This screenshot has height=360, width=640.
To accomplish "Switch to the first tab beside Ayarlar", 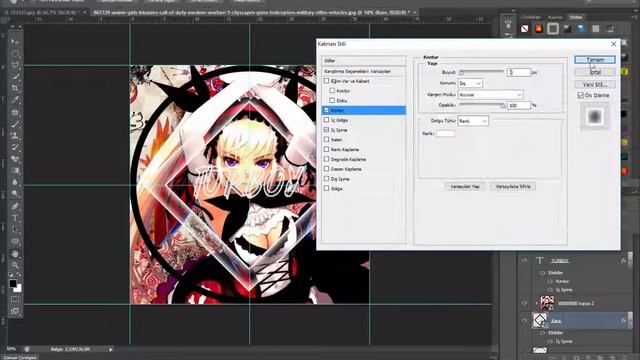I will point(531,17).
